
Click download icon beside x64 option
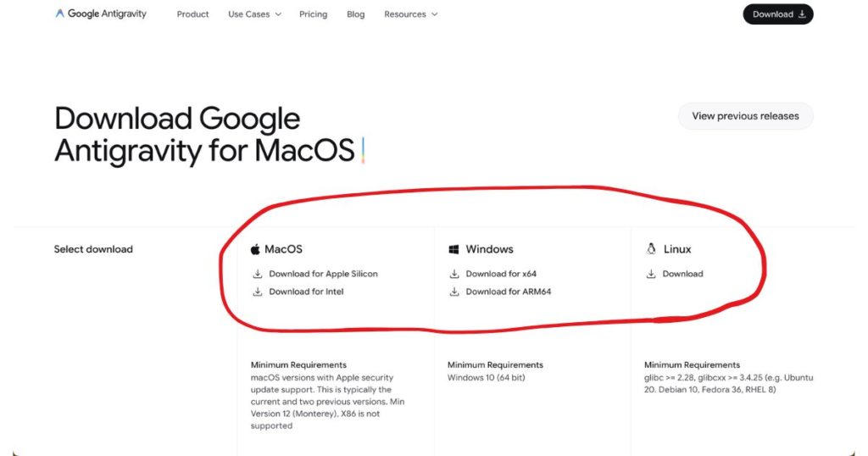coord(454,274)
